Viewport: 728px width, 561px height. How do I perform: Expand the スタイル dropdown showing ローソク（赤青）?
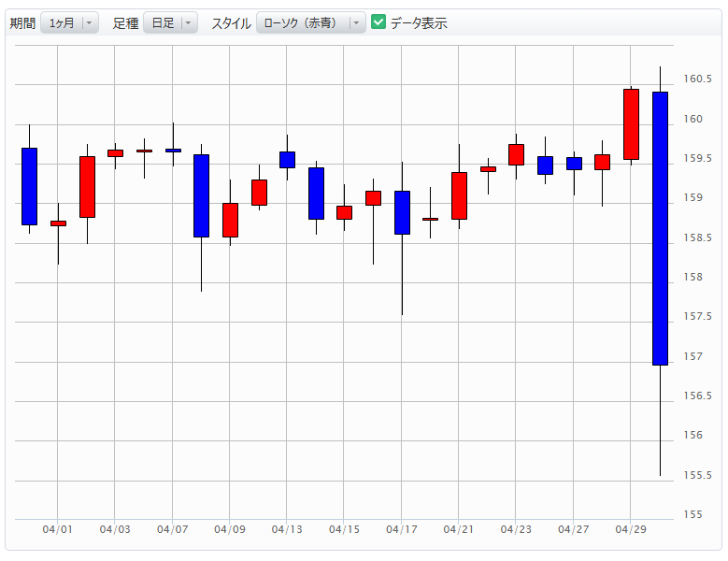[311, 23]
